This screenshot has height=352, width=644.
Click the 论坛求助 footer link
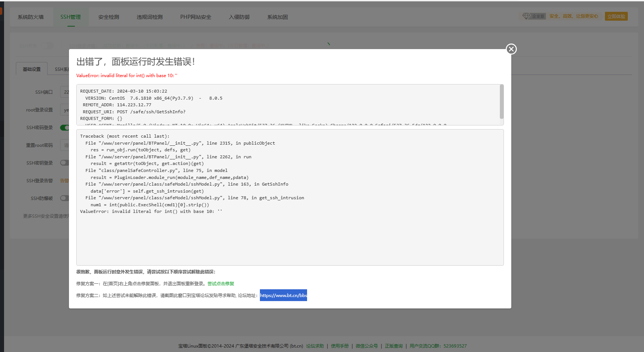pyautogui.click(x=315, y=346)
